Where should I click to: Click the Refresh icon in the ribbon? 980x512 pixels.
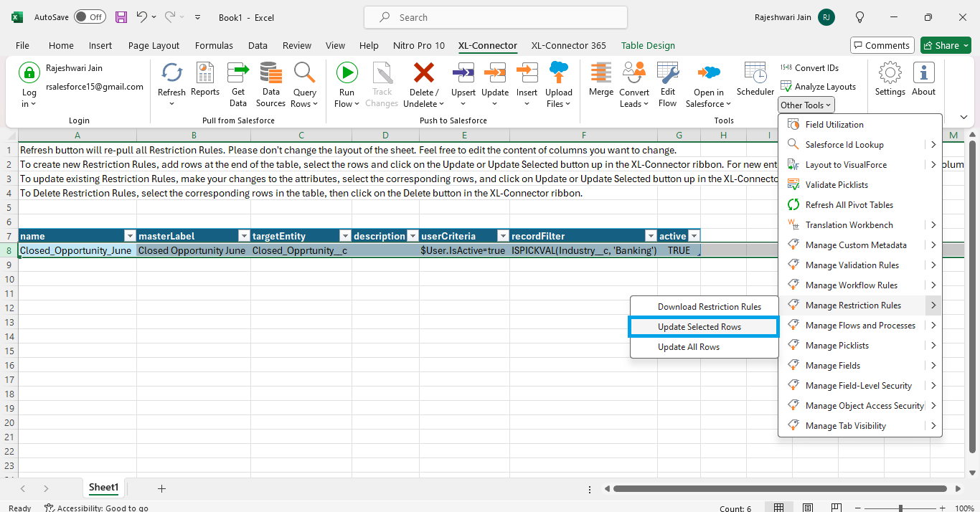[x=171, y=72]
